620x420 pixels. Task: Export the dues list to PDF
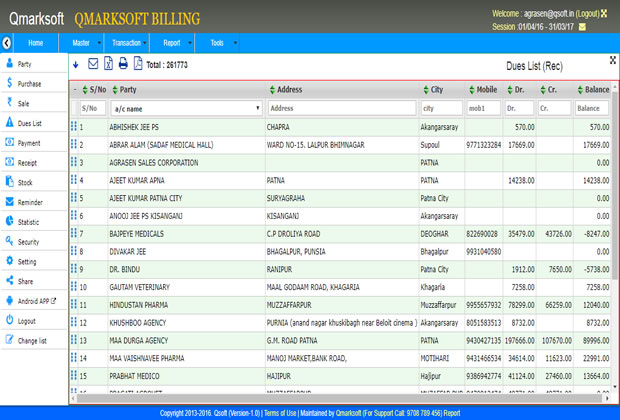(138, 63)
